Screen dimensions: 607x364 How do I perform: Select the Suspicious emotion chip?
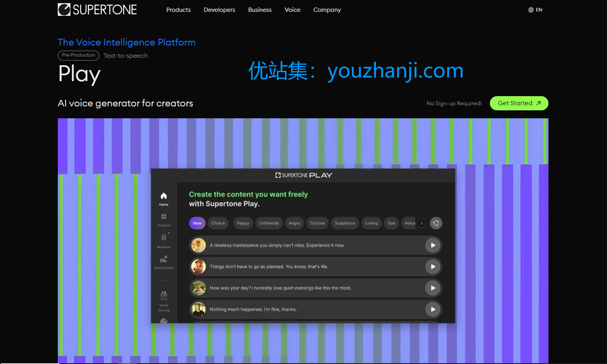click(x=345, y=223)
